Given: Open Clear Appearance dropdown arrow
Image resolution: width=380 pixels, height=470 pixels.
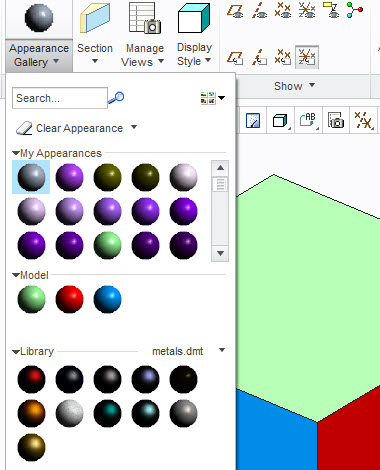Looking at the screenshot, I should point(134,127).
